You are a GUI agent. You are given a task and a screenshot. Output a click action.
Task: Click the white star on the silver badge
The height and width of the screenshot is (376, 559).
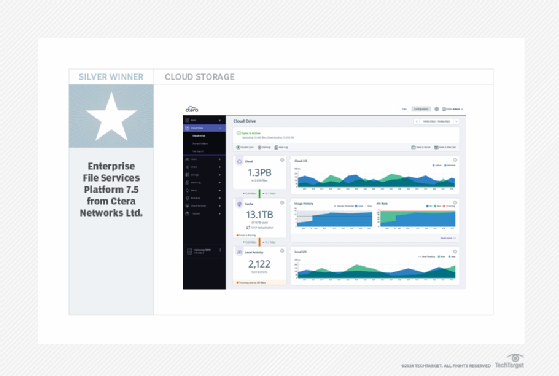pyautogui.click(x=111, y=116)
